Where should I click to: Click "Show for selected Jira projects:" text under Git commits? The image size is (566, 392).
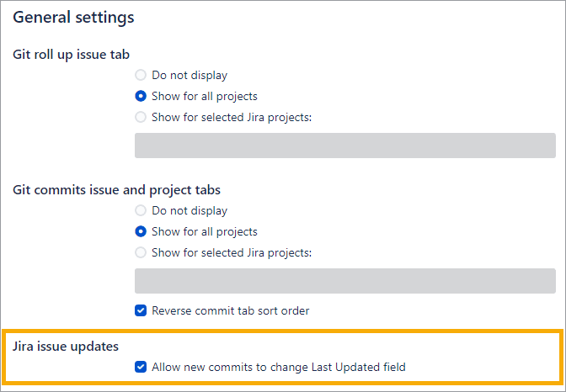pos(232,253)
